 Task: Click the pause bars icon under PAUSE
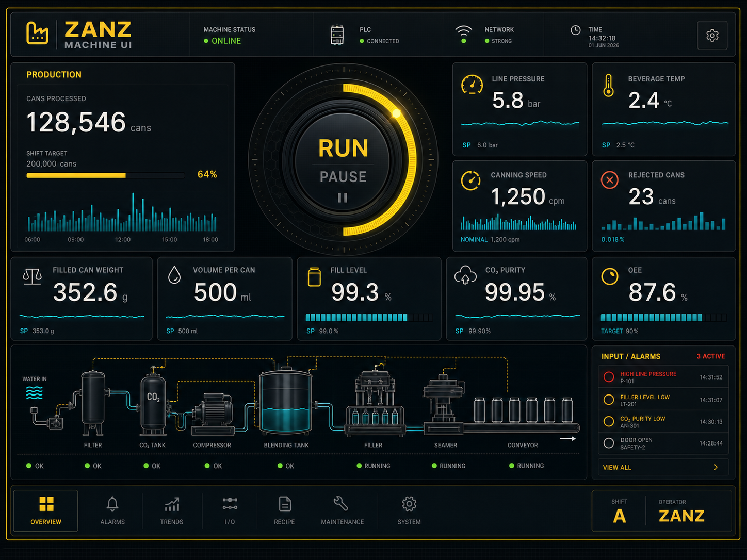click(343, 197)
